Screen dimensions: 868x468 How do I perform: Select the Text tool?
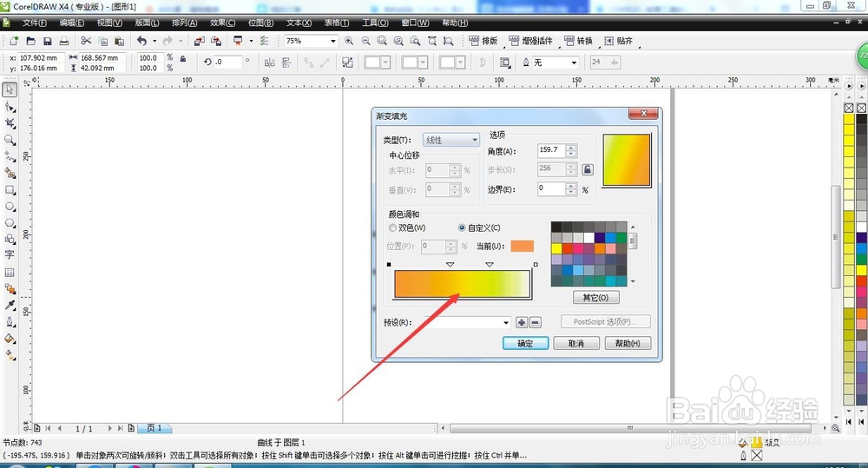[x=10, y=254]
